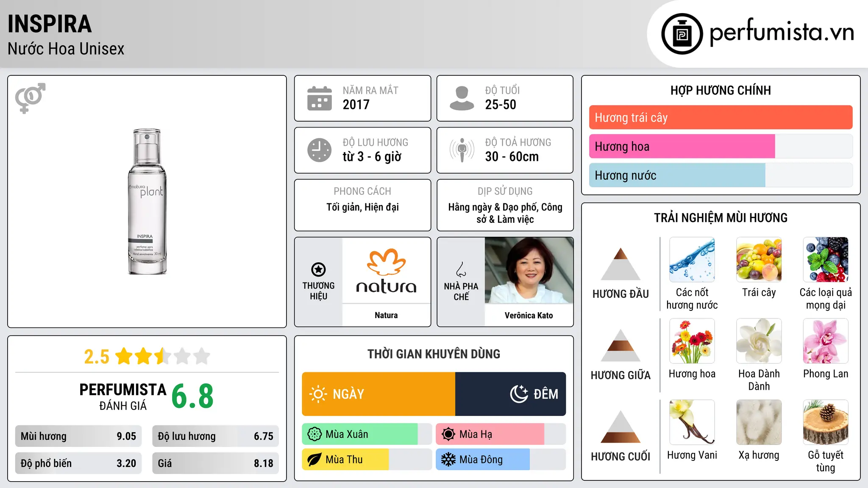Click the Trái cây note image
The image size is (868, 488).
click(x=759, y=260)
